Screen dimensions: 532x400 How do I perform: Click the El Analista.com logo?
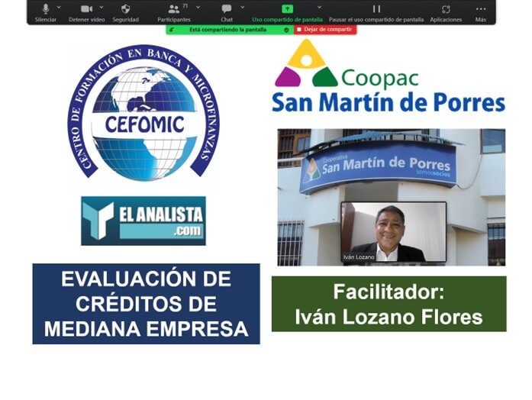(x=143, y=221)
